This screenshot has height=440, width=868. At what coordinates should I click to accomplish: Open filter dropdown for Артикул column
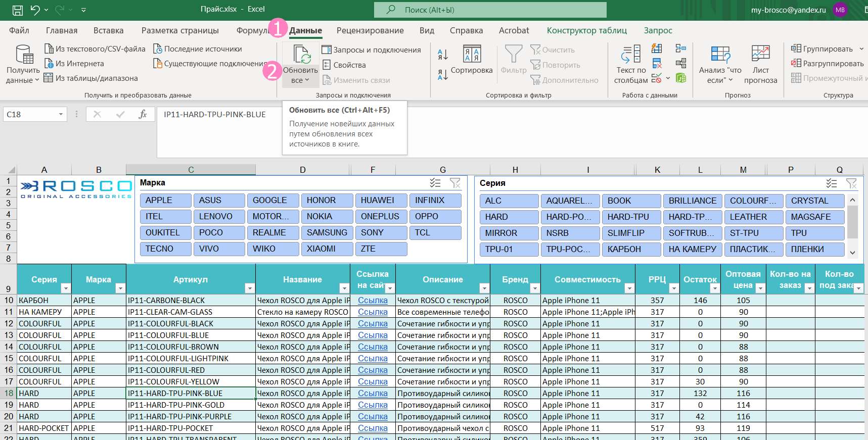coord(249,288)
